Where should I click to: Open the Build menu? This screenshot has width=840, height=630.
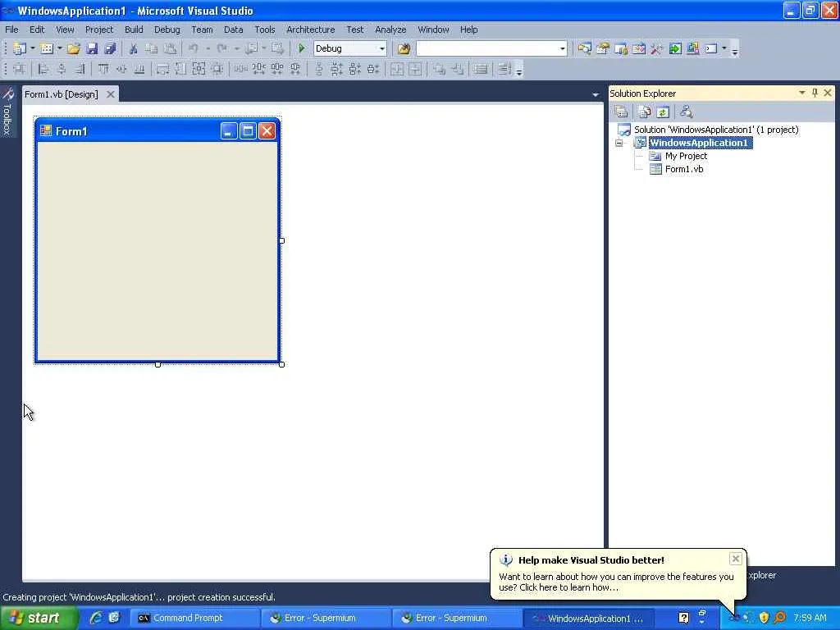click(x=134, y=30)
